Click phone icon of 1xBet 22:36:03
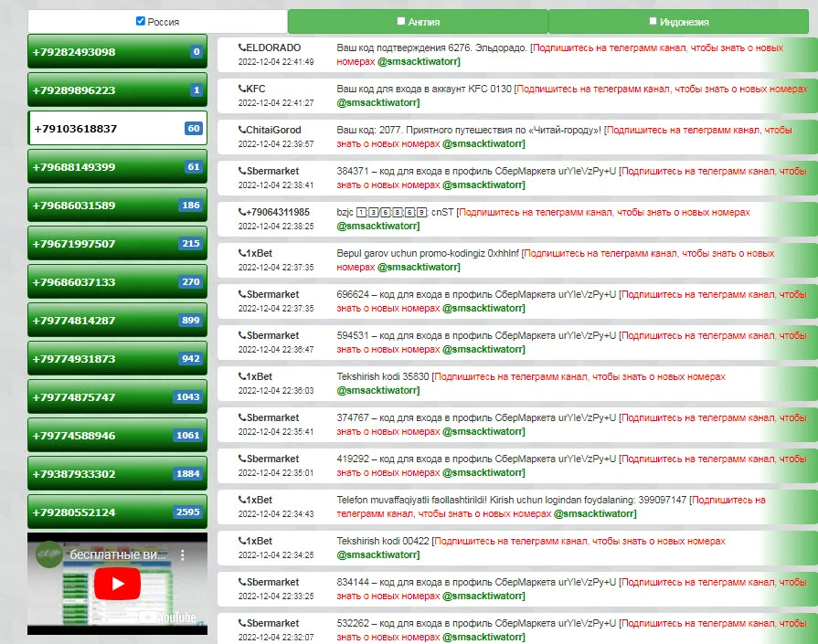The width and height of the screenshot is (818, 644). tap(242, 376)
